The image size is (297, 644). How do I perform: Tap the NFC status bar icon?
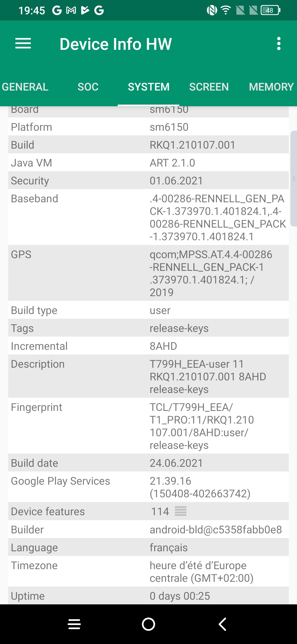pos(212,10)
